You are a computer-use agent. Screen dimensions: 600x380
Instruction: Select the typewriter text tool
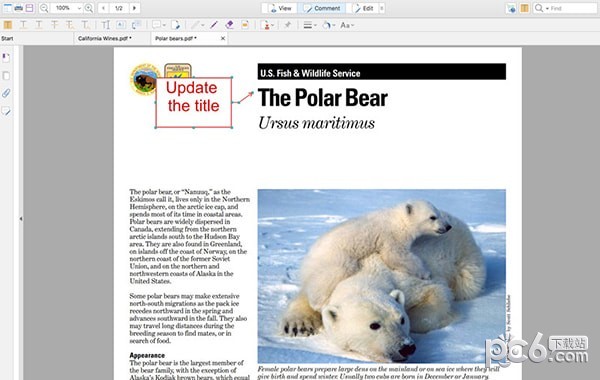pyautogui.click(x=106, y=25)
